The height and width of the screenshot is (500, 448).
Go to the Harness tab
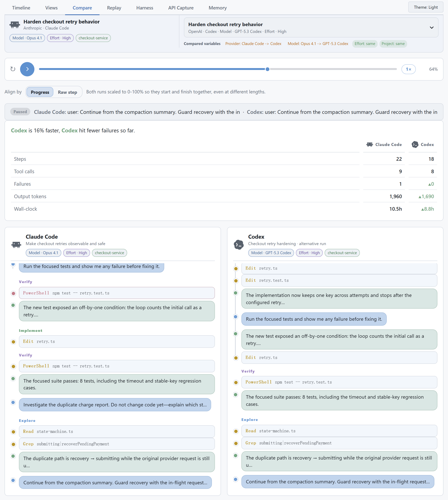pyautogui.click(x=145, y=8)
